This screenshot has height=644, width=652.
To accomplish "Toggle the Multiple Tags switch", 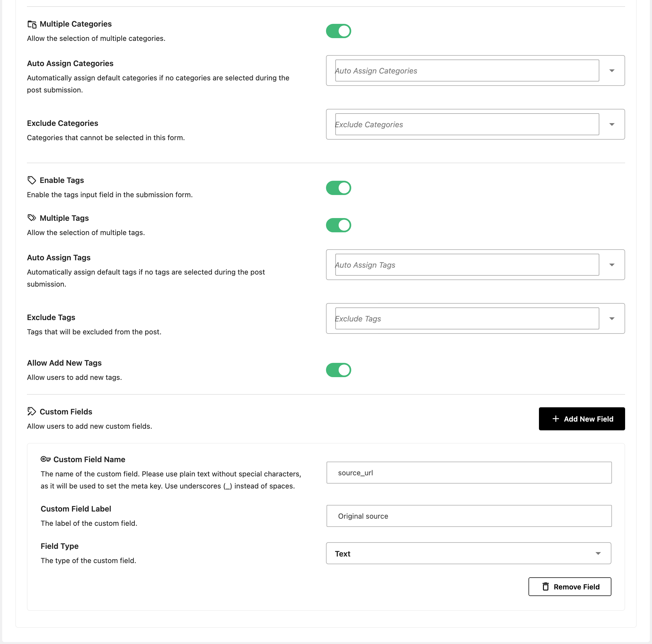I will click(339, 225).
